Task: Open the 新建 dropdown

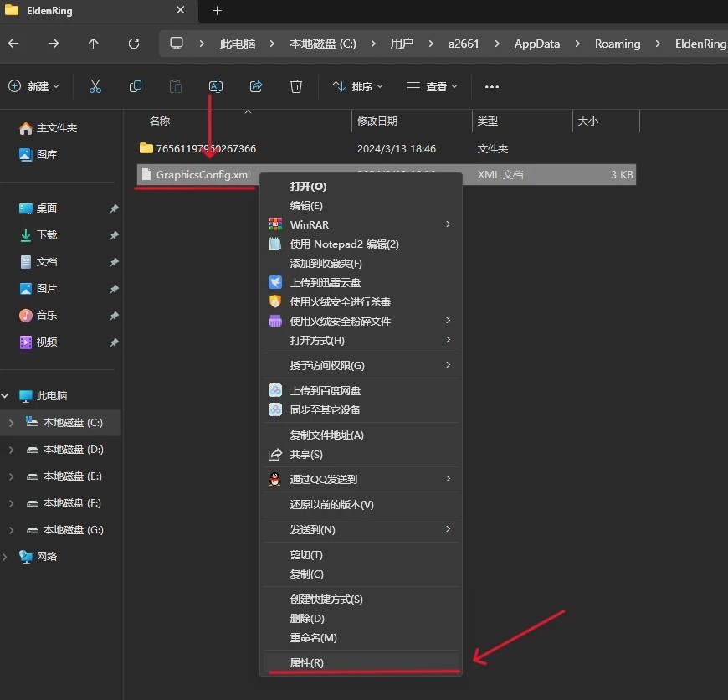Action: [34, 86]
